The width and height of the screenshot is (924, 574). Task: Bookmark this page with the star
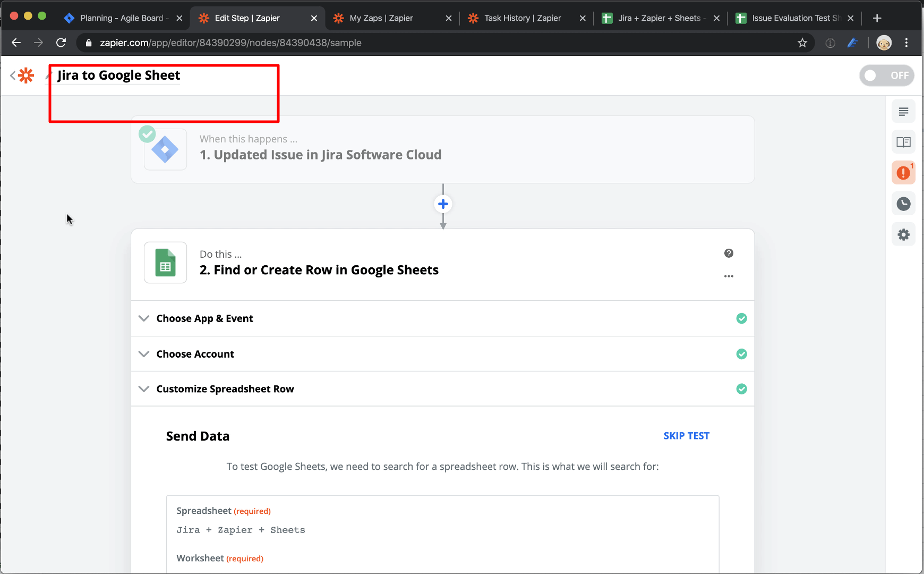click(802, 43)
